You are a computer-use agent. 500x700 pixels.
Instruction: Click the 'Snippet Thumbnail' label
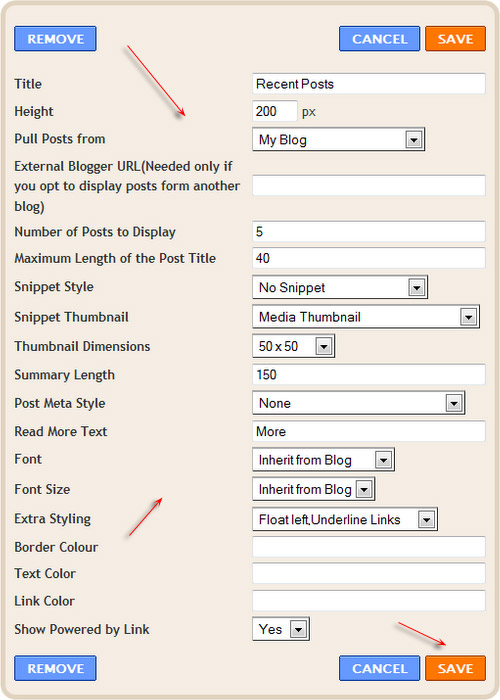pos(71,317)
